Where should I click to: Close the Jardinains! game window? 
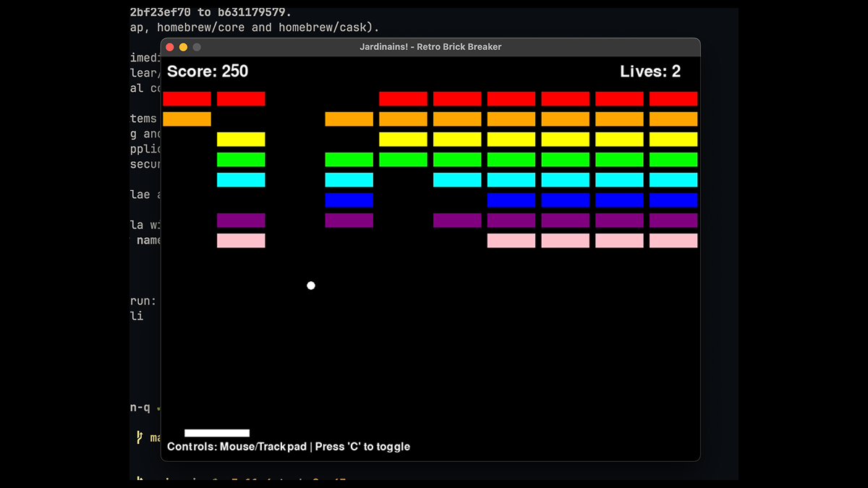(x=170, y=47)
